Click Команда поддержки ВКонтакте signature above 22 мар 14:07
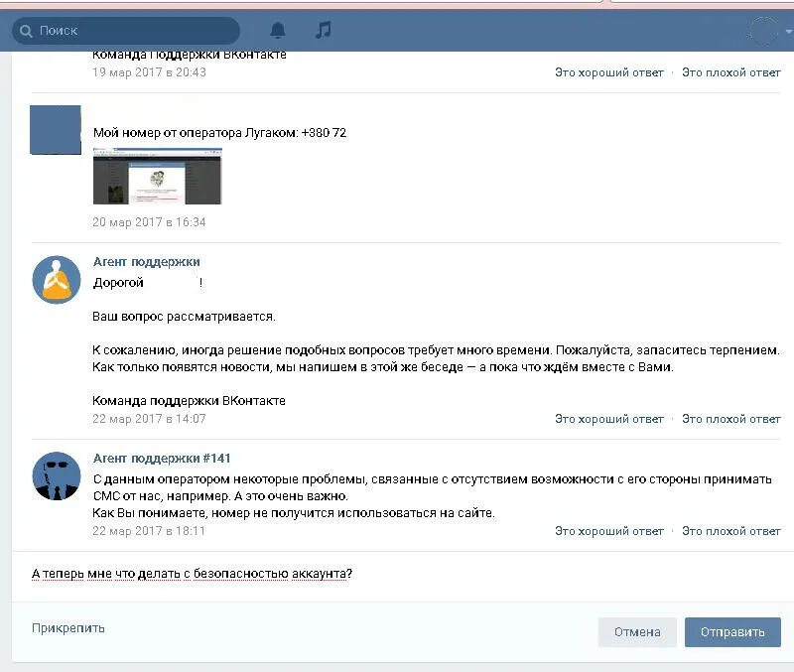This screenshot has width=794, height=672. click(189, 401)
